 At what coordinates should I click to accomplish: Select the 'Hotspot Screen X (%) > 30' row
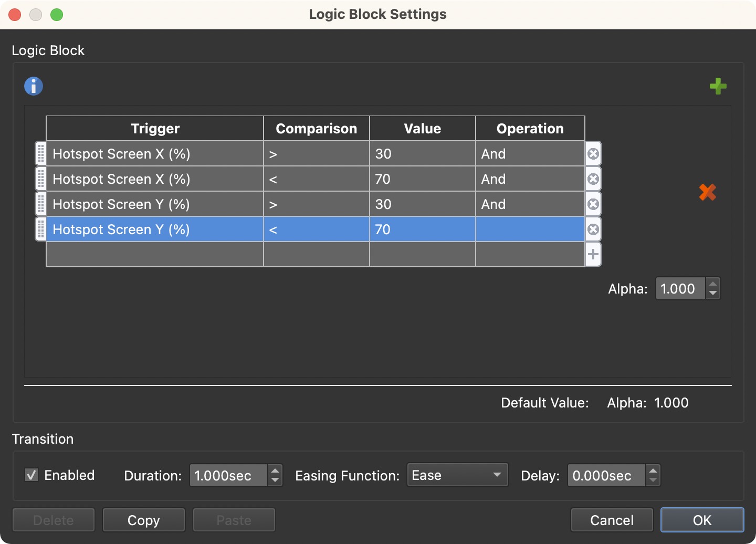tap(155, 153)
